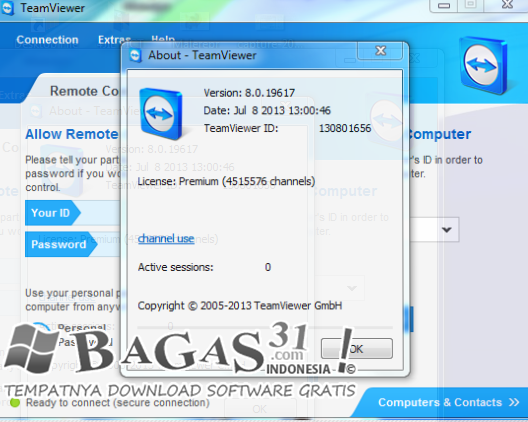Click the About dialog title bar icon
The height and width of the screenshot is (422, 528).
[136, 56]
